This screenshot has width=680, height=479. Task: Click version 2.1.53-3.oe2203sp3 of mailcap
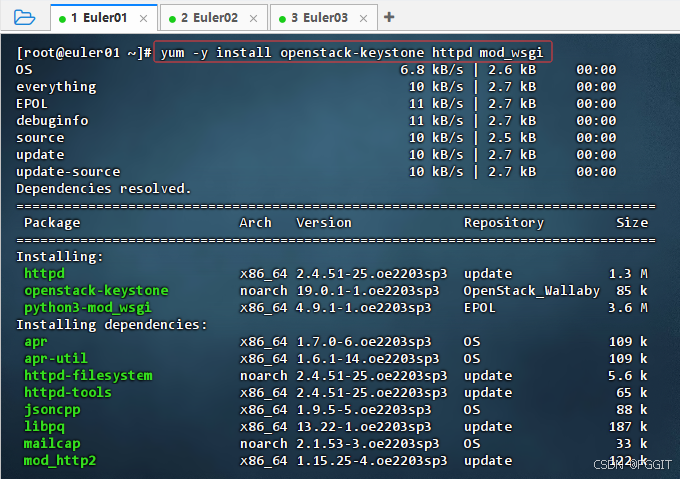(x=368, y=443)
